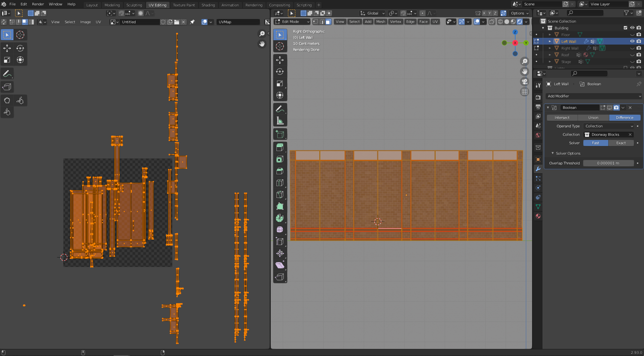Select the Poly Build tool
This screenshot has height=356, width=644.
[280, 206]
